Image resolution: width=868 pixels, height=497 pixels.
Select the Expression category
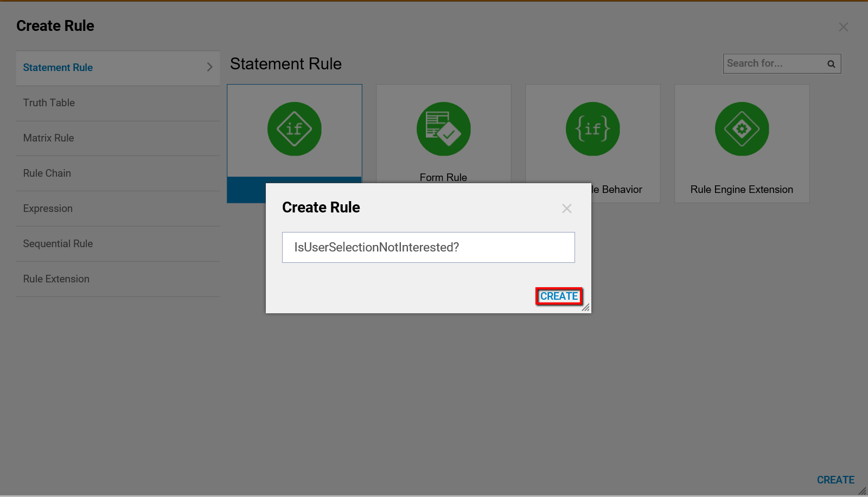tap(118, 209)
